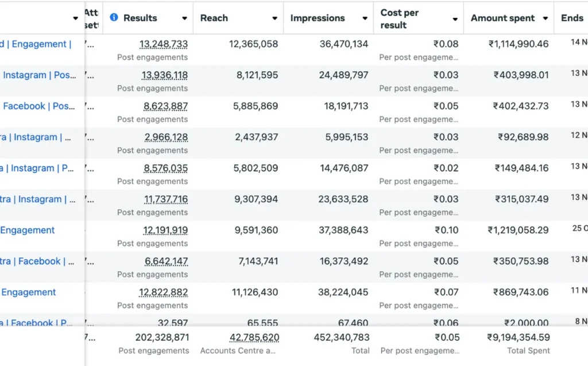Click the 12,822,882 results value

(x=163, y=292)
